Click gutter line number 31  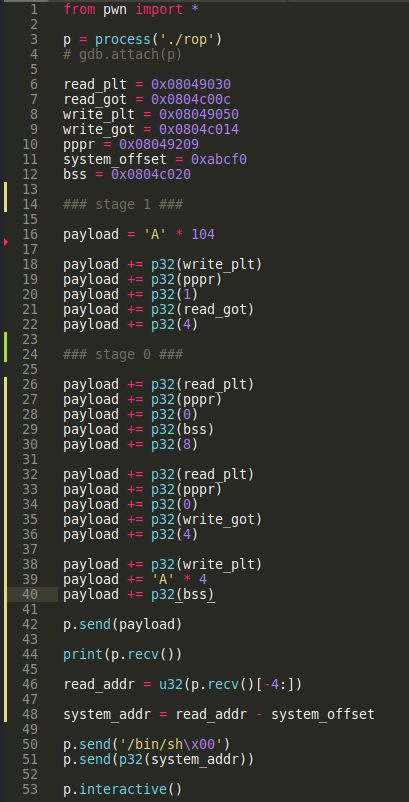(30, 459)
